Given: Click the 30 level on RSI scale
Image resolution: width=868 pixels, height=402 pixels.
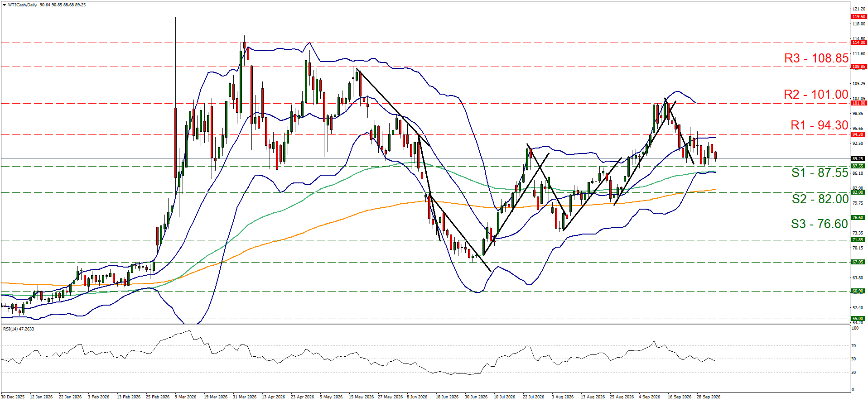Looking at the screenshot, I should point(854,373).
